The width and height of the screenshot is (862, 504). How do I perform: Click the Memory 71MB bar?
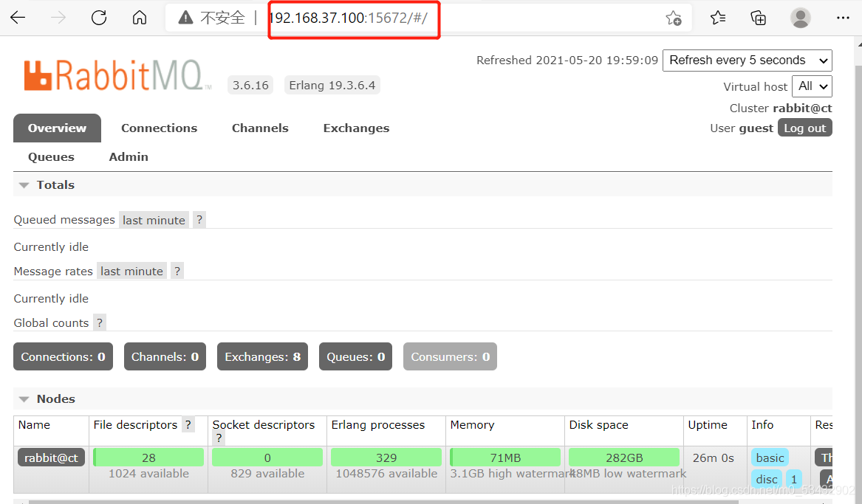click(x=505, y=458)
